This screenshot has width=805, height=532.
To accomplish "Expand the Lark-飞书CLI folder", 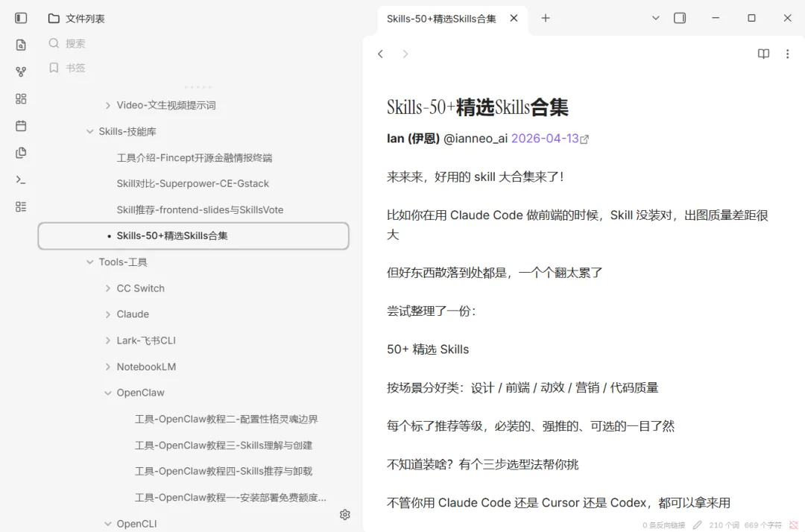I will (108, 341).
